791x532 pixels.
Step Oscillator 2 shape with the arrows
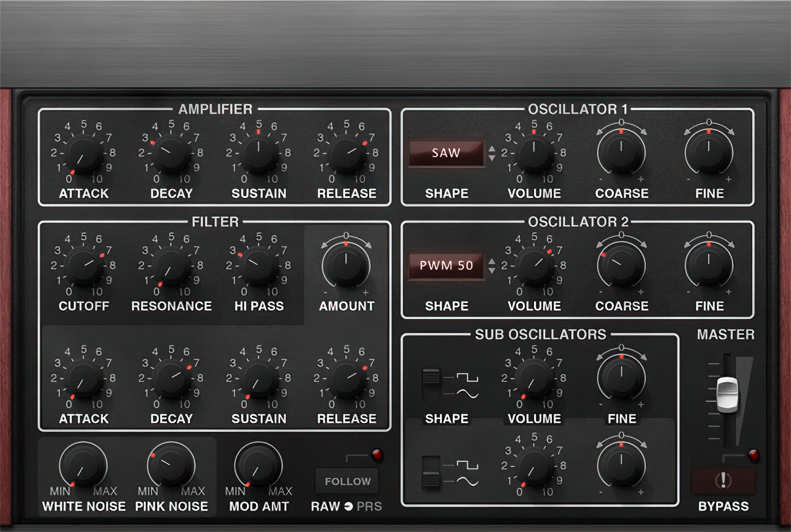click(x=492, y=265)
